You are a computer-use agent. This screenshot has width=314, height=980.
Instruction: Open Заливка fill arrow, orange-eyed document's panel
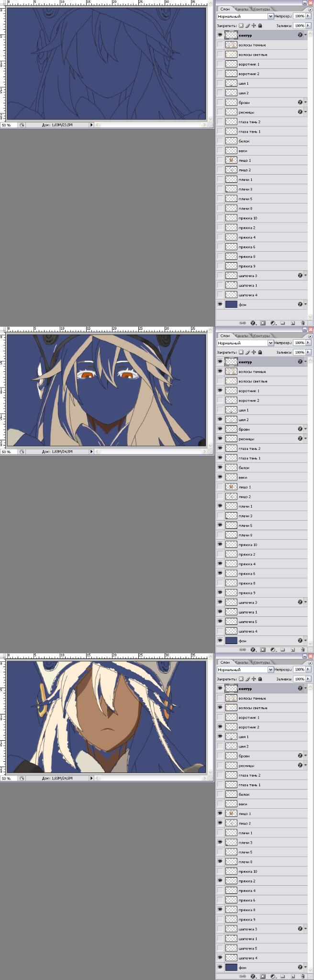[309, 352]
